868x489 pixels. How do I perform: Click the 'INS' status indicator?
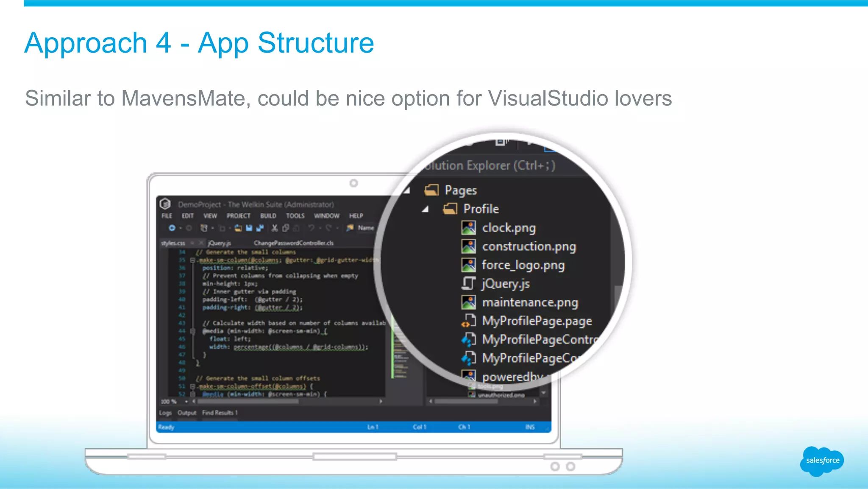[x=530, y=427]
